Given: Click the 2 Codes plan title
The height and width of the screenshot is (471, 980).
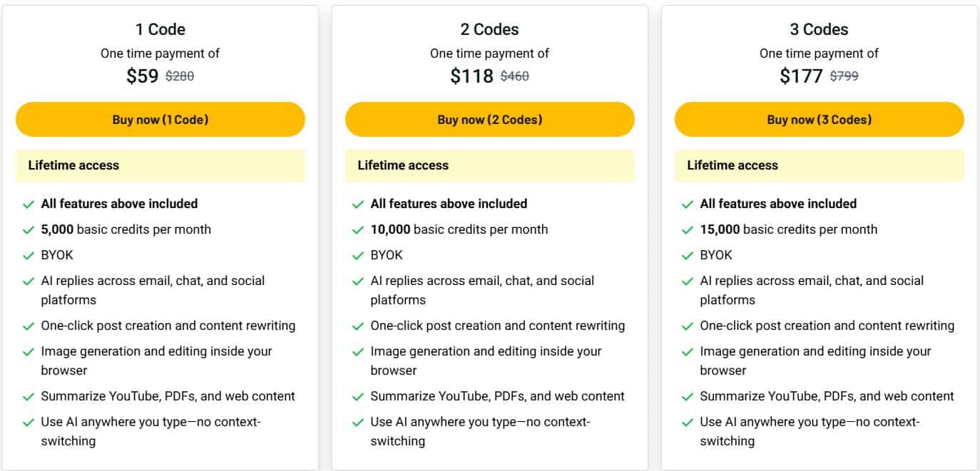Looking at the screenshot, I should [489, 29].
